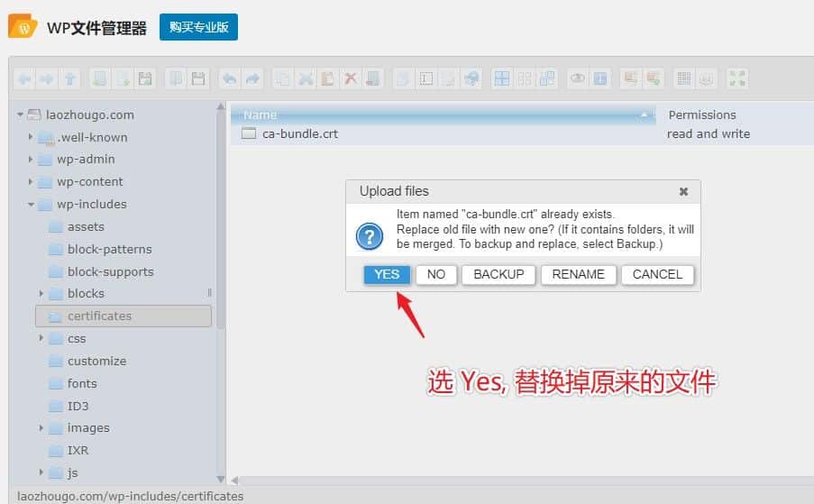Click the Redo toolbar icon
This screenshot has height=504, width=814.
252,79
